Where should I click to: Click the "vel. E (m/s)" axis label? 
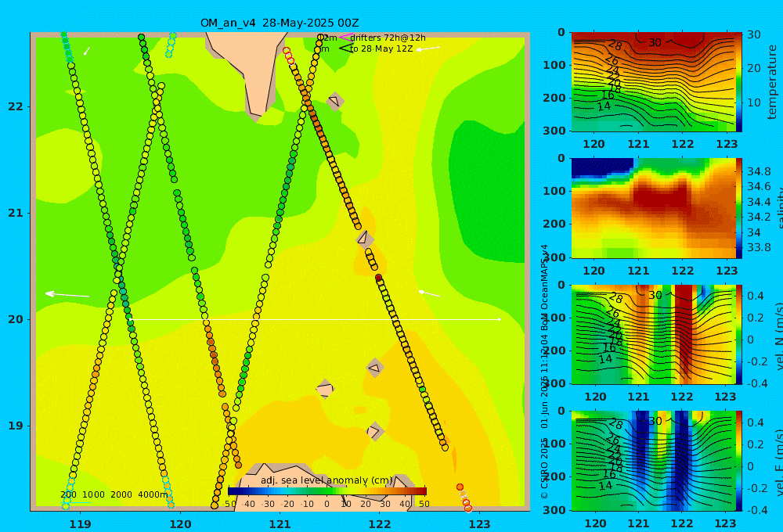[x=778, y=462]
